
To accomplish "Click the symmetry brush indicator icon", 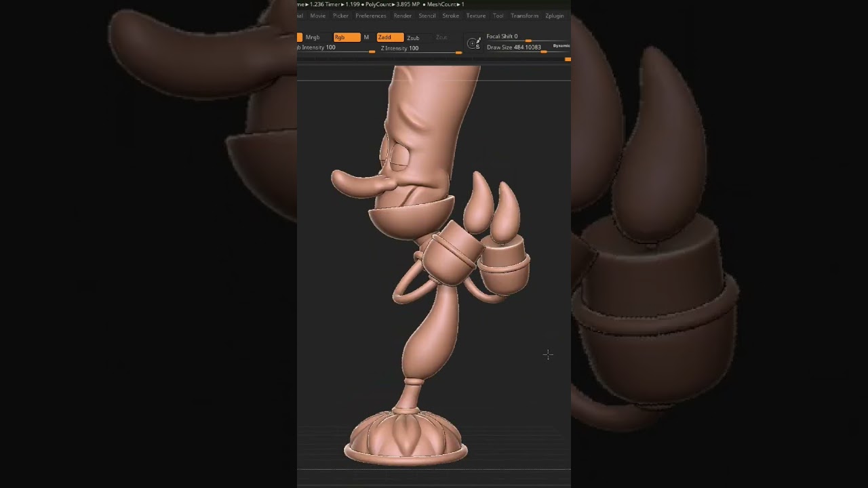I will coord(474,43).
